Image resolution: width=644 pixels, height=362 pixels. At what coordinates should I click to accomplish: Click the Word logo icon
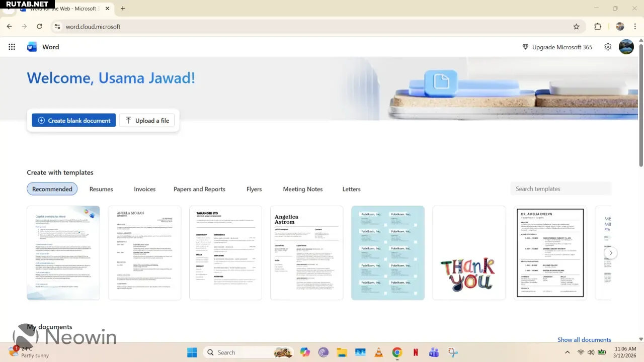click(x=32, y=47)
